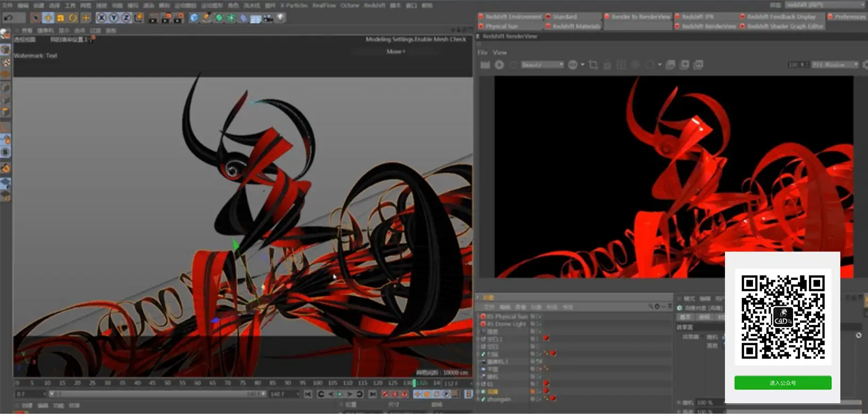This screenshot has width=868, height=417.
Task: Toggle the Z axis lock
Action: click(x=126, y=18)
